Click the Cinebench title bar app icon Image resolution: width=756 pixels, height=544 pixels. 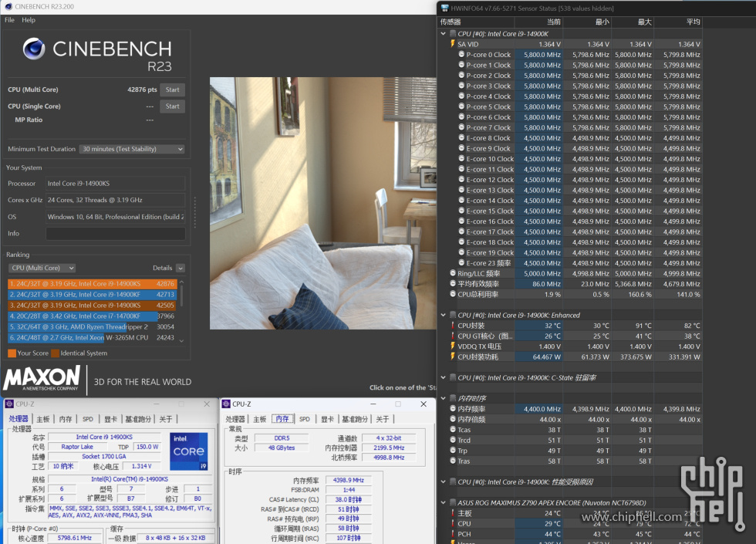point(8,7)
